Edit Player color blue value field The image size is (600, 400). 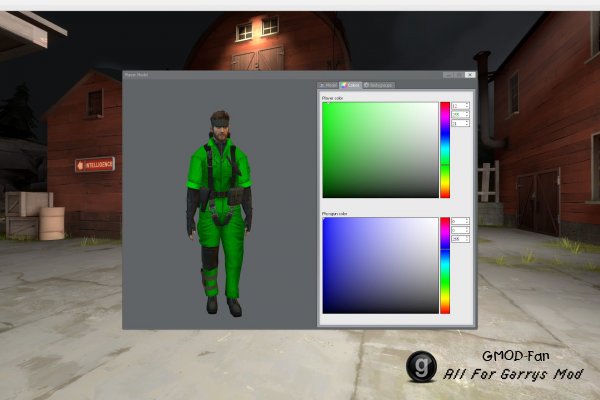point(460,123)
